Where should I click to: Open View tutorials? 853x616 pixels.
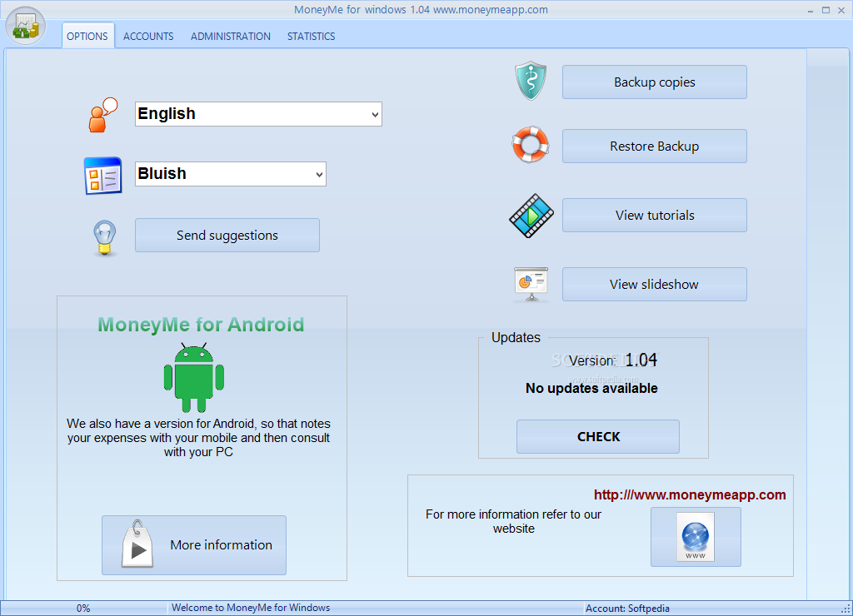point(655,216)
